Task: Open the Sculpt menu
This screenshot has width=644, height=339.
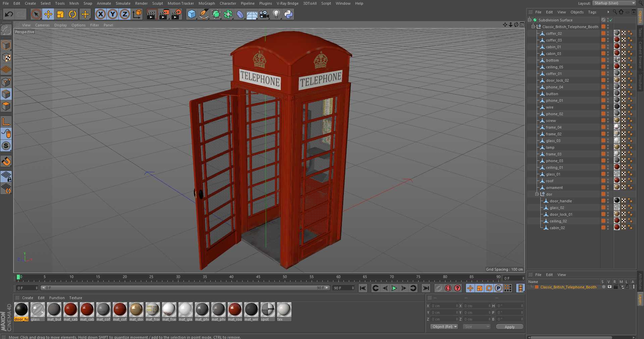Action: (157, 3)
